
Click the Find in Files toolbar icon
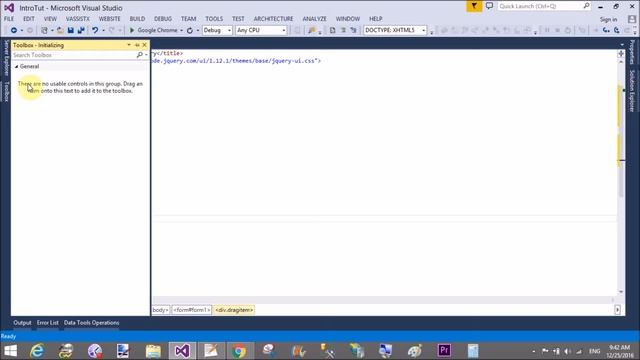tap(312, 30)
